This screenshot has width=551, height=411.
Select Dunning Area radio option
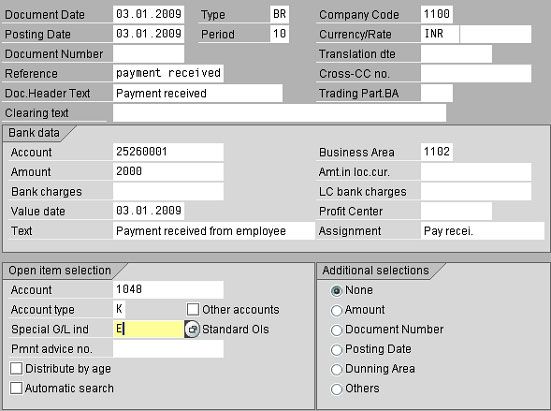coord(336,369)
